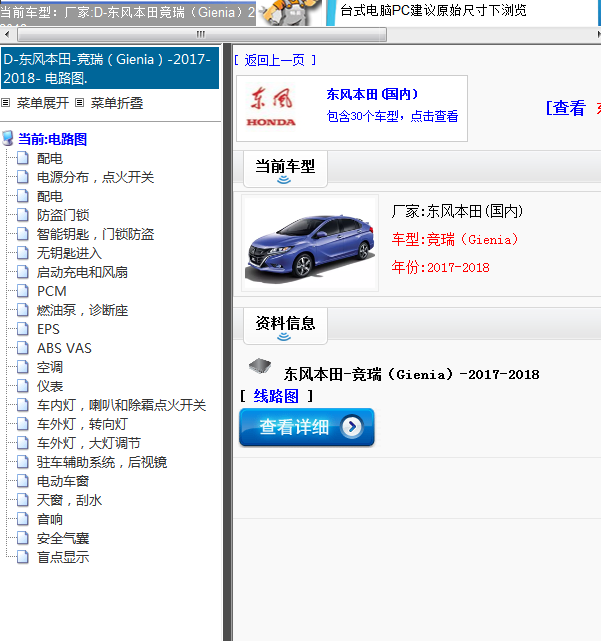This screenshot has width=601, height=641.
Task: Open 车外灯，转向灯 entry
Action: (82, 424)
